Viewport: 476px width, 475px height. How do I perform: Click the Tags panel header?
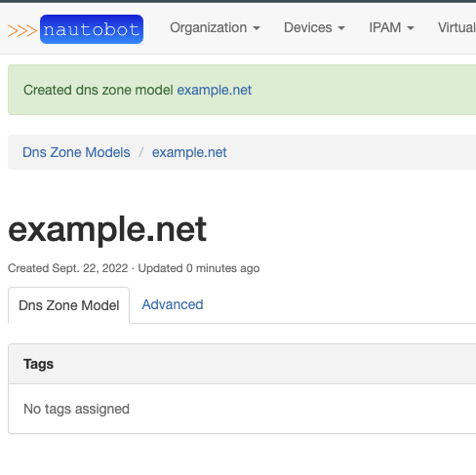[242, 364]
